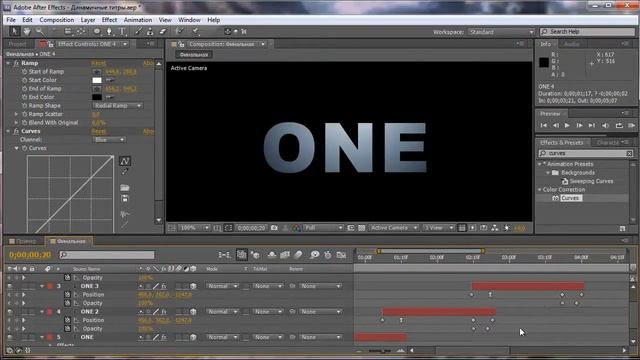Open the Workspace Standard dropdown
640x360 pixels.
pos(501,32)
